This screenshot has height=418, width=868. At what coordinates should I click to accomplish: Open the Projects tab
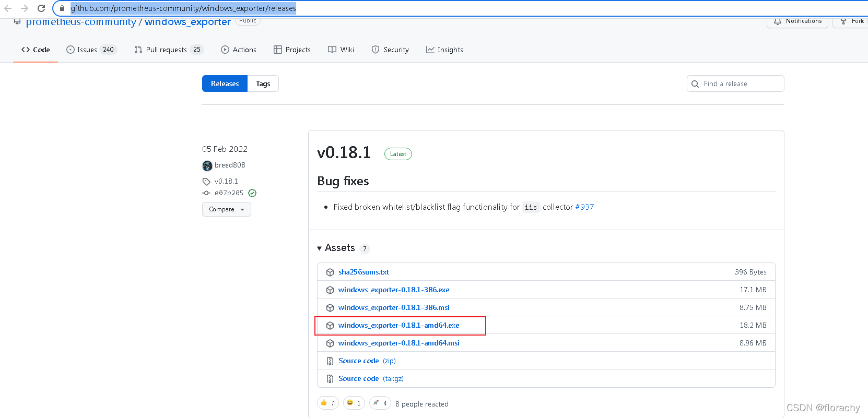point(292,50)
